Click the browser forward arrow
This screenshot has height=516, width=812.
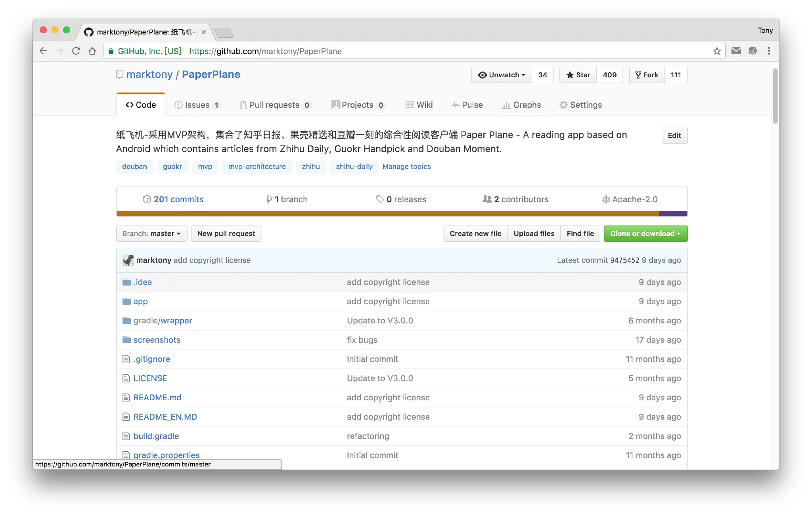click(x=60, y=51)
